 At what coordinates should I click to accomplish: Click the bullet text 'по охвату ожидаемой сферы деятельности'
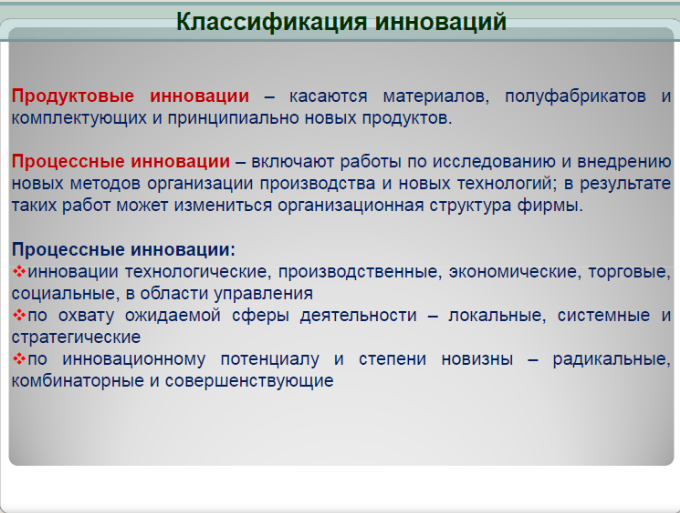point(222,315)
